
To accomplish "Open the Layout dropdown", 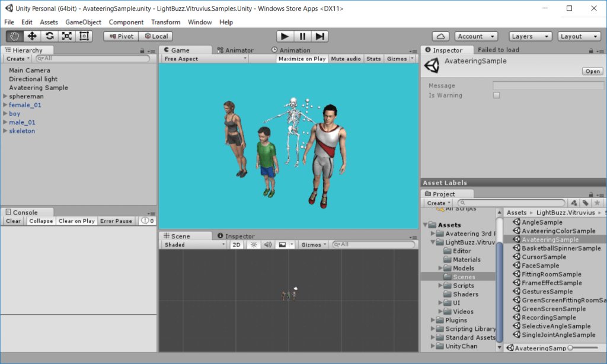I will point(579,36).
